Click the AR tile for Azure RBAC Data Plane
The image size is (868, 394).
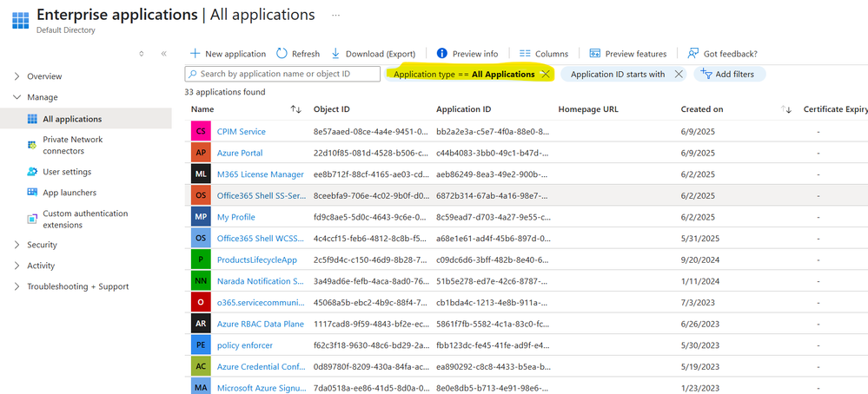pos(201,324)
